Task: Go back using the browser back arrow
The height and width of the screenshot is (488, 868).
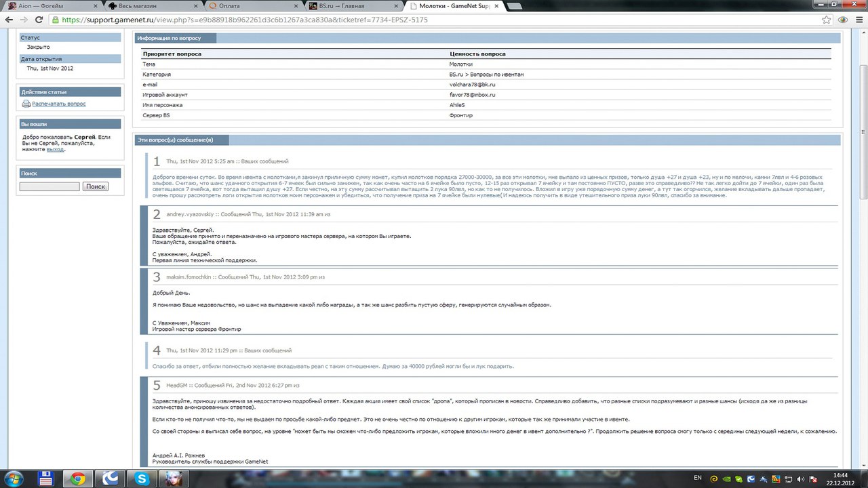Action: click(x=9, y=20)
